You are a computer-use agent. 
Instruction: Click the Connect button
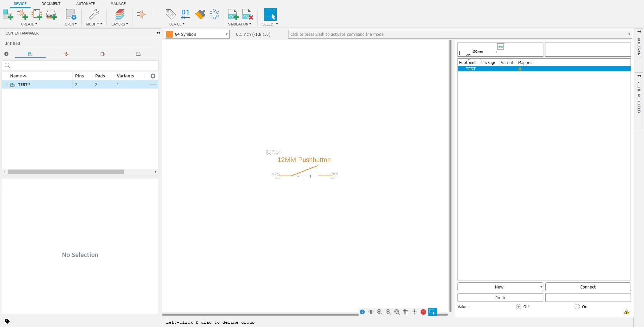tap(588, 287)
